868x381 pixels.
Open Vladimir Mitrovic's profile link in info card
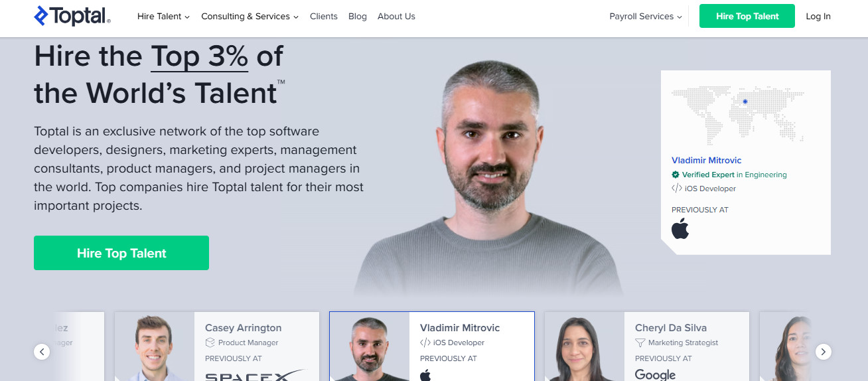click(706, 161)
